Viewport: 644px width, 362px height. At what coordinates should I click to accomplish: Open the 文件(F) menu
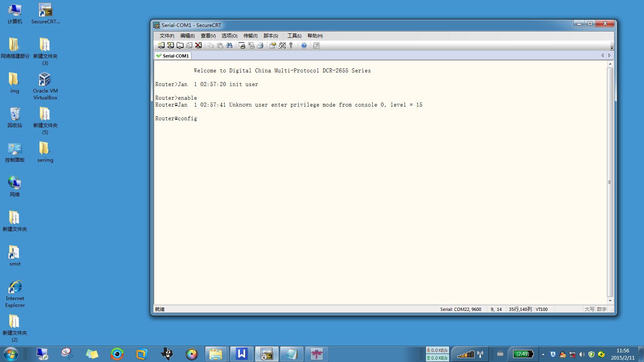167,36
